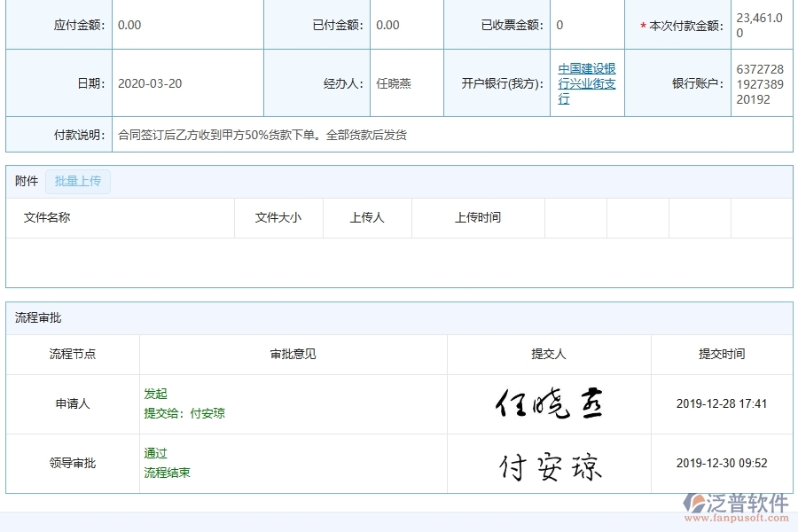Image resolution: width=798 pixels, height=532 pixels.
Task: Click the 通过 approval result link
Action: [x=154, y=453]
